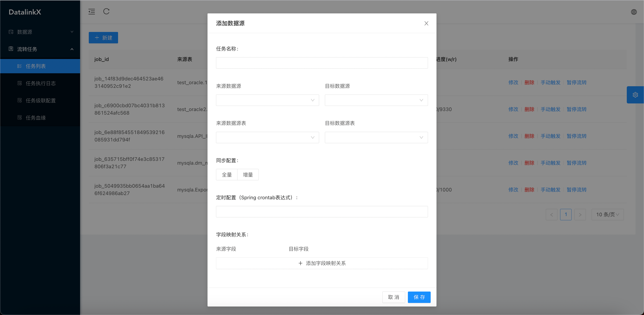Click the 任务名称 input field
Image resolution: width=644 pixels, height=315 pixels.
[x=322, y=63]
